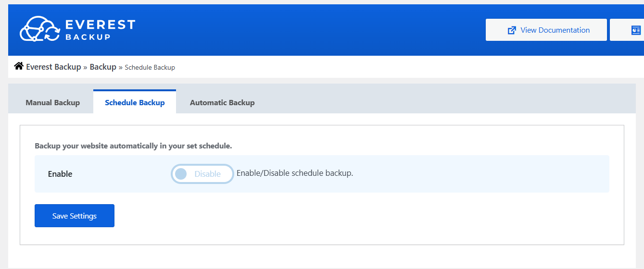Screen dimensions: 644x269
Task: Click the round knob of the schedule toggle
Action: 181,174
